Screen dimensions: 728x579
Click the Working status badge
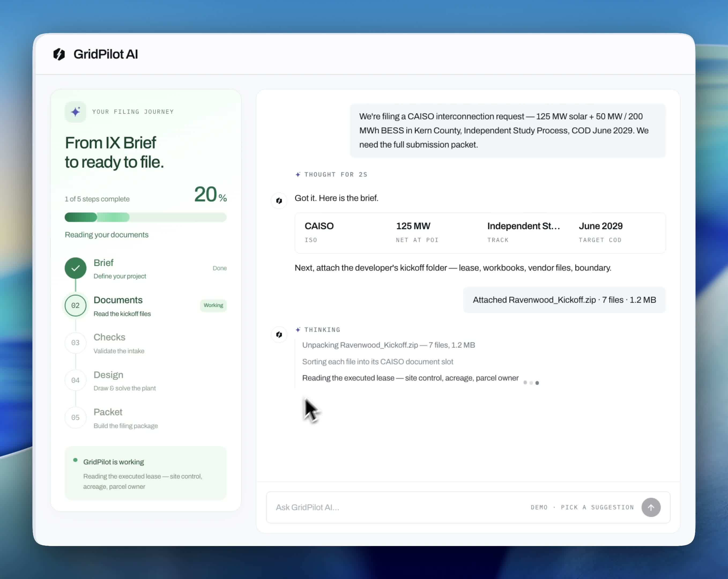click(x=213, y=305)
